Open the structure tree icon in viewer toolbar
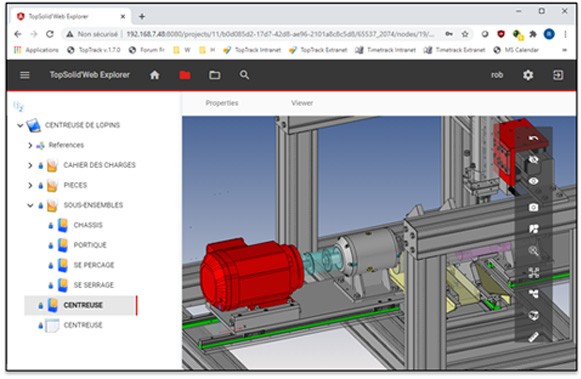The image size is (581, 379). pyautogui.click(x=534, y=294)
